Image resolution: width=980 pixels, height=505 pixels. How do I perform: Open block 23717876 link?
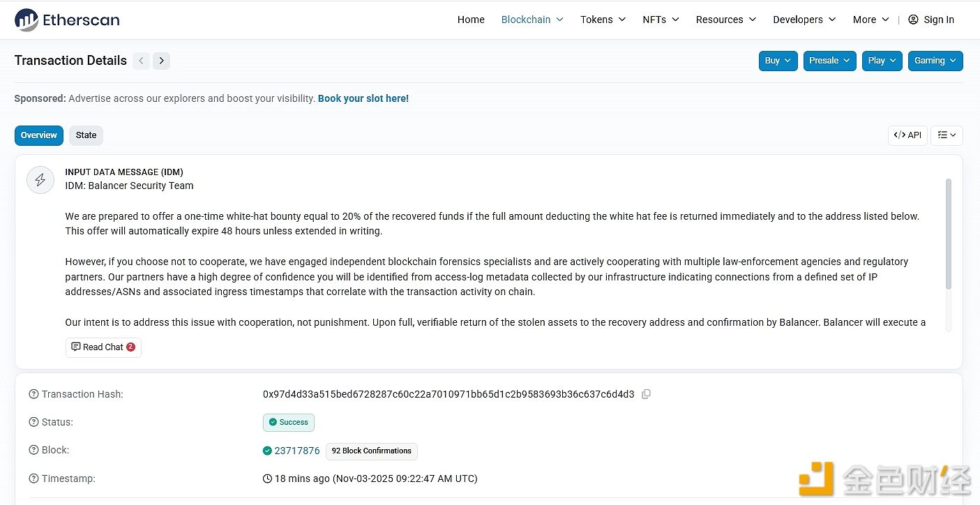[x=297, y=451]
